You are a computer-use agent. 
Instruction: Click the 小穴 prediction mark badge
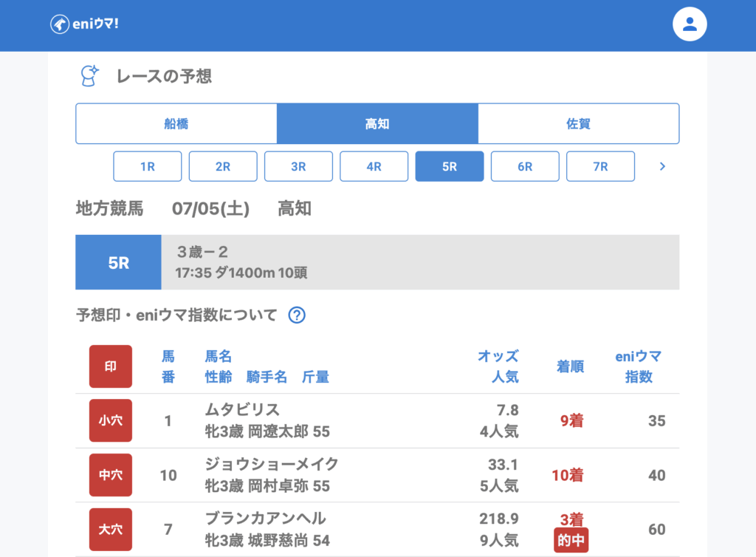coord(111,421)
